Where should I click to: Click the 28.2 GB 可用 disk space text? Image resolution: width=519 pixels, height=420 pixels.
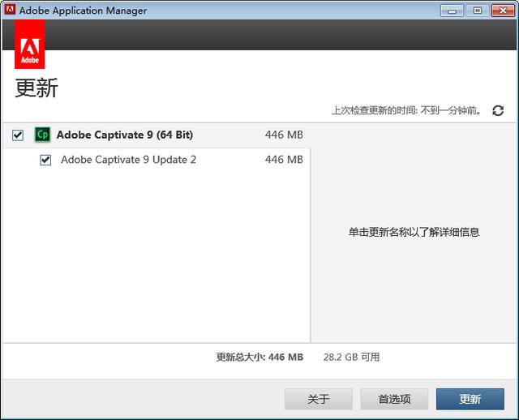tap(351, 357)
